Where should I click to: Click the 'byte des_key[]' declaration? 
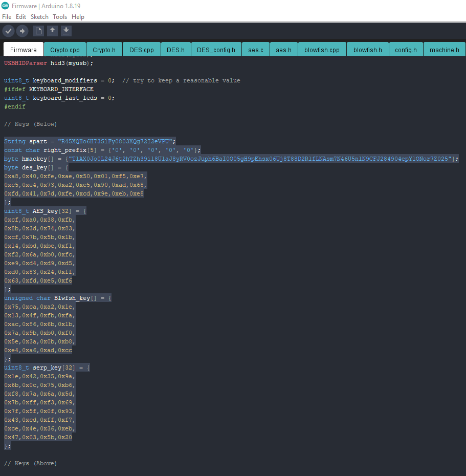pos(36,167)
